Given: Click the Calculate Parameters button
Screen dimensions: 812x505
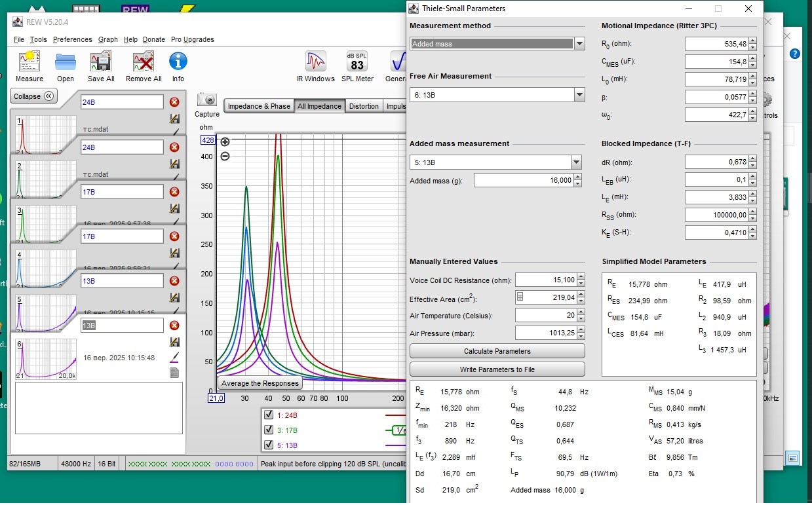Looking at the screenshot, I should [x=497, y=351].
